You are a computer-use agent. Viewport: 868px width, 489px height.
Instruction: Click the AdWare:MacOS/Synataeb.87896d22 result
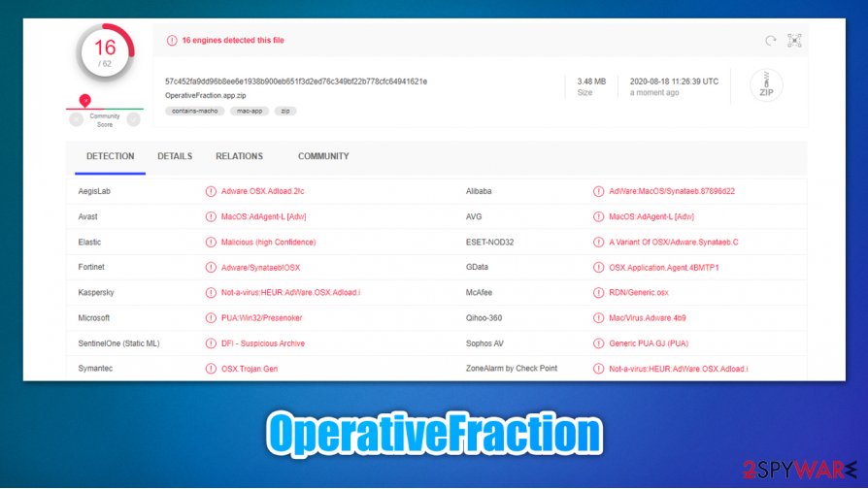[x=672, y=191]
